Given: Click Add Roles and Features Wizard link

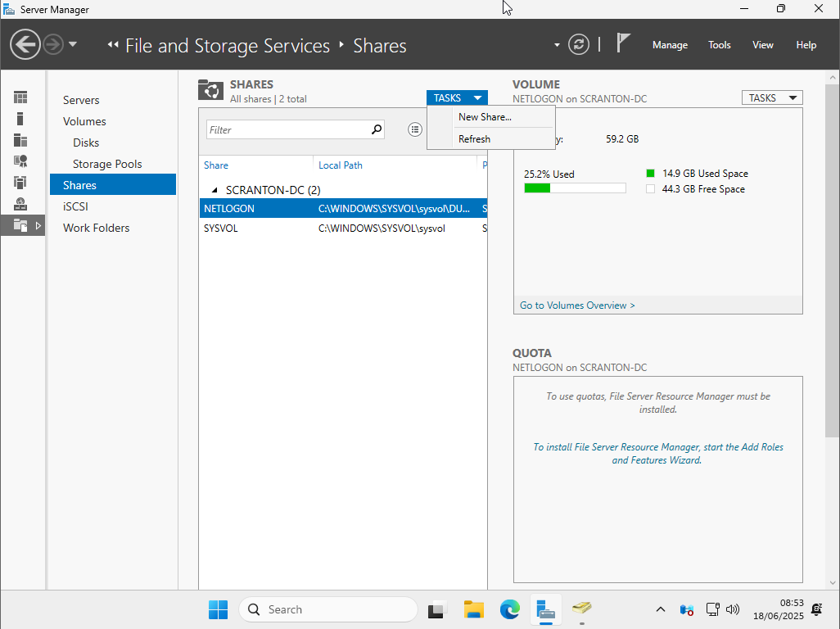Looking at the screenshot, I should 658,453.
